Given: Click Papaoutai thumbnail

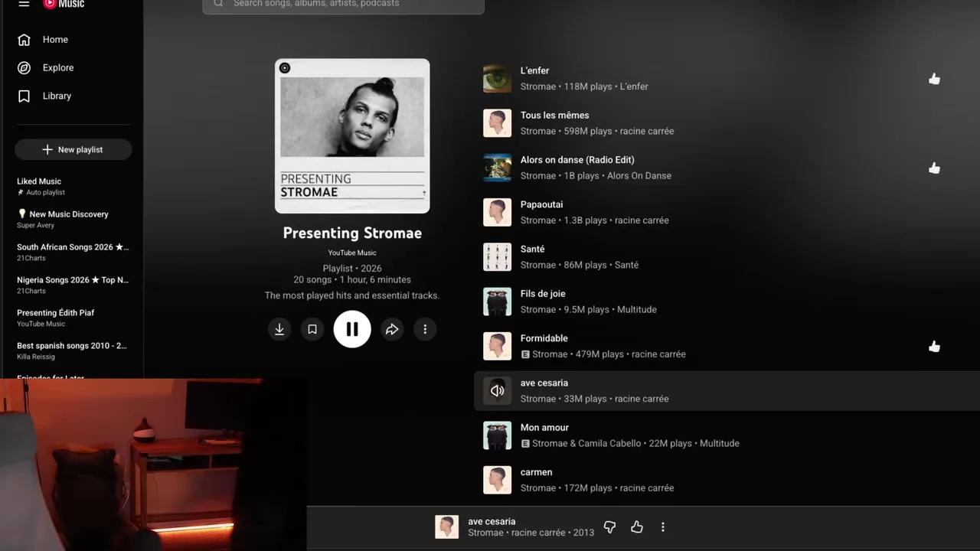Looking at the screenshot, I should pyautogui.click(x=497, y=213).
